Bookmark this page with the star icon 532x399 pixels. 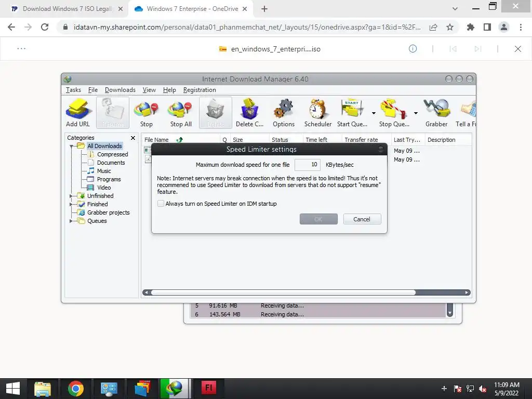pyautogui.click(x=450, y=27)
